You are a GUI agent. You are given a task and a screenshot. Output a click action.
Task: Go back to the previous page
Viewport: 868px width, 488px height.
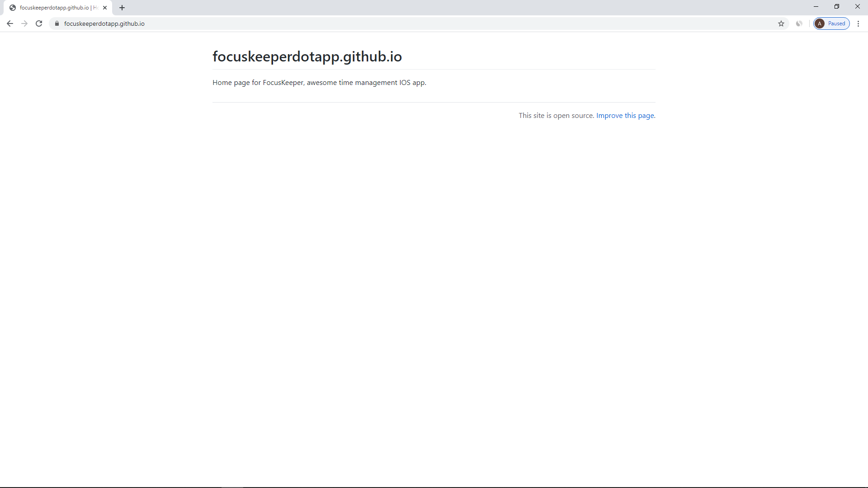pos(10,23)
